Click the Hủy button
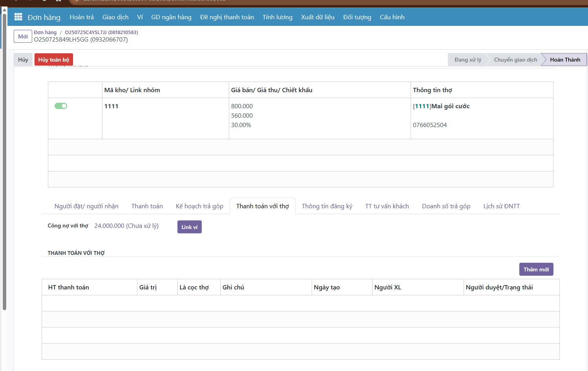 click(x=23, y=60)
